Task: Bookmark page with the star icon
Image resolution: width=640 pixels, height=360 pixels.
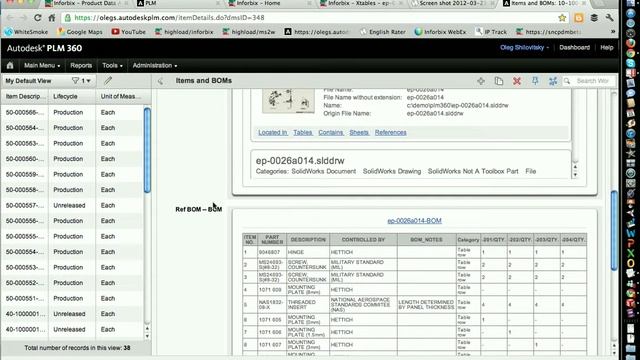Action: (562, 18)
